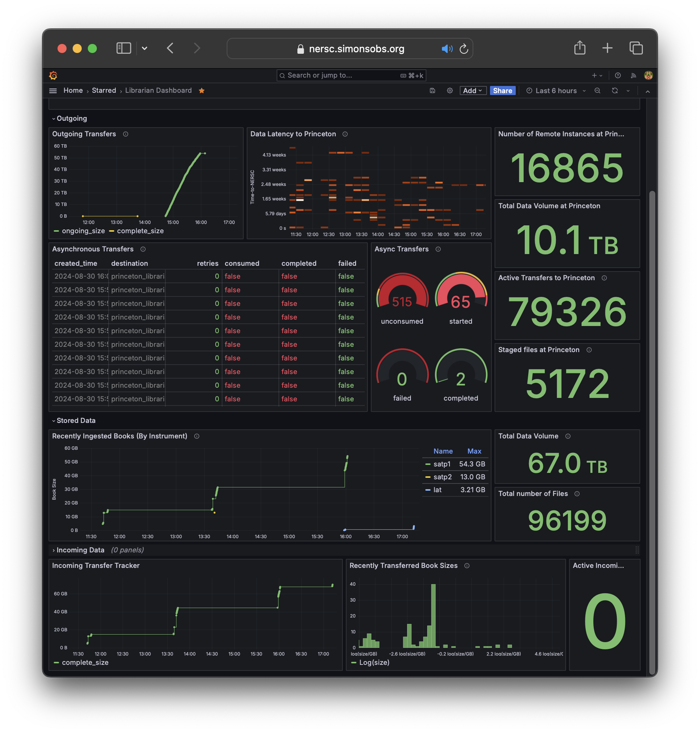
Task: Go back in Safari history
Action: [170, 48]
